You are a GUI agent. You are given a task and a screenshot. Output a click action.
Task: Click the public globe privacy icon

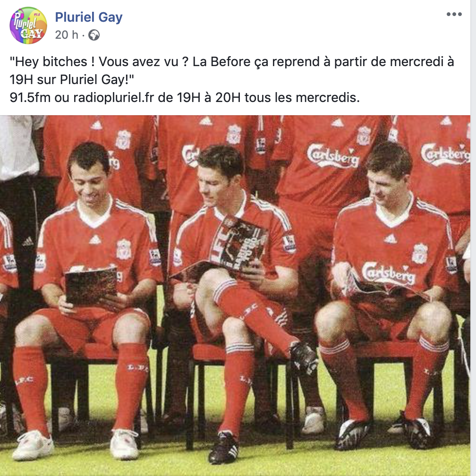[94, 35]
